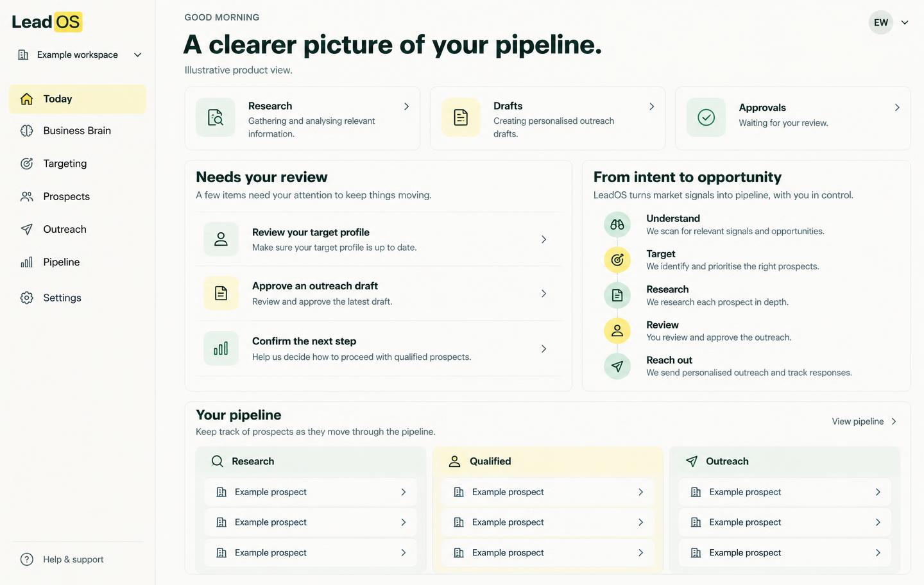Screen dimensions: 924x585
Task: Open Prospects in sidebar
Action: pyautogui.click(x=78, y=196)
